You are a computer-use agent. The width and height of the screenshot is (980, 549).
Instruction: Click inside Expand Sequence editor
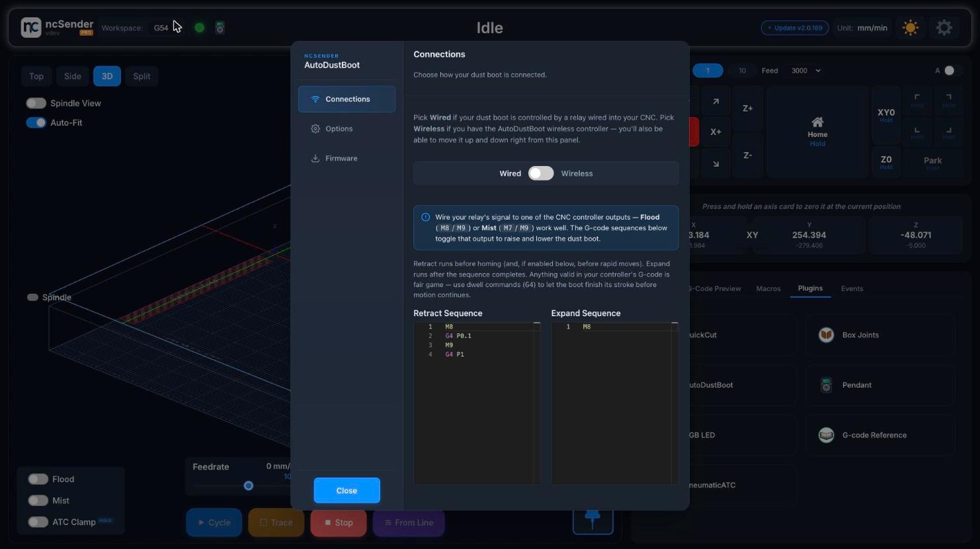[x=614, y=403]
